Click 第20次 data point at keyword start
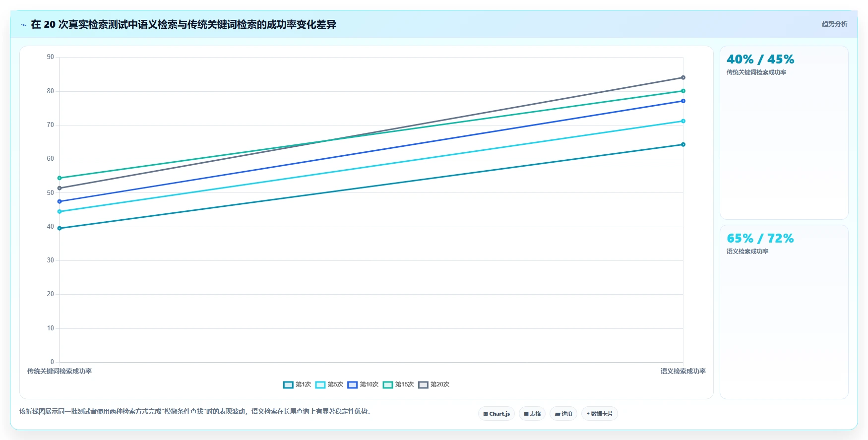868x440 pixels. [60, 188]
